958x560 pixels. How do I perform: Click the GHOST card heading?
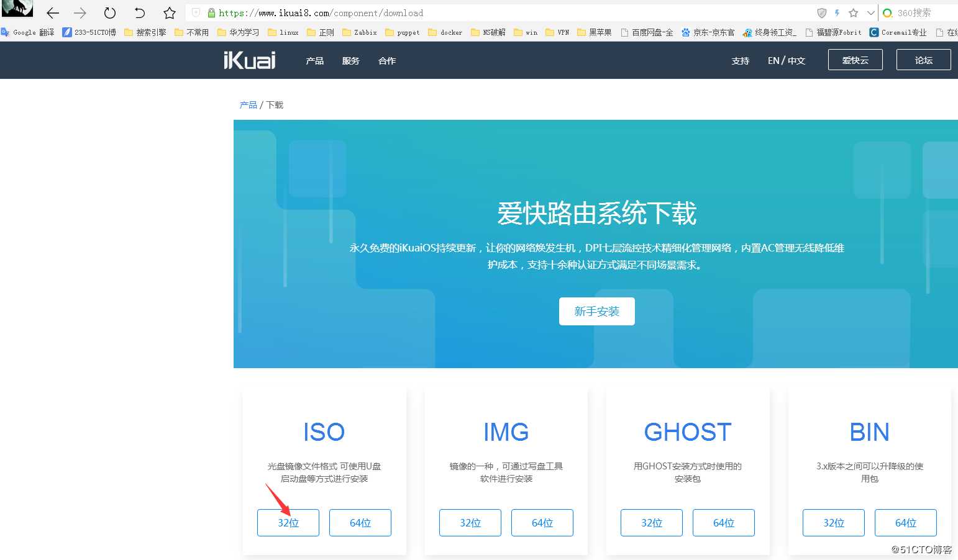(x=688, y=432)
